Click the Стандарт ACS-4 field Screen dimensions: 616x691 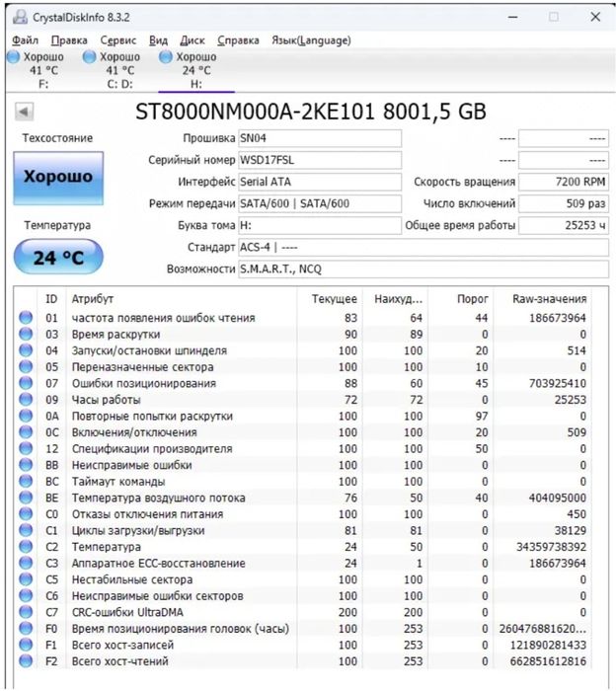coord(423,247)
